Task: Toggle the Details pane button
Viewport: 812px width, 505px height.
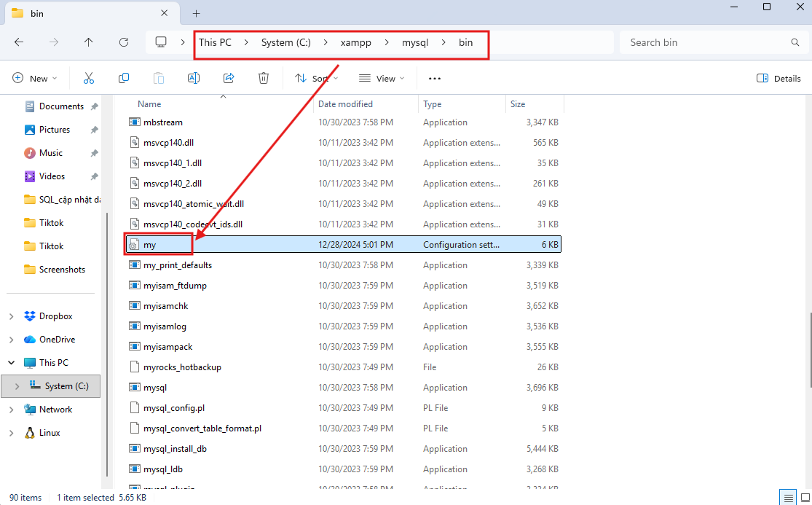Action: 779,78
